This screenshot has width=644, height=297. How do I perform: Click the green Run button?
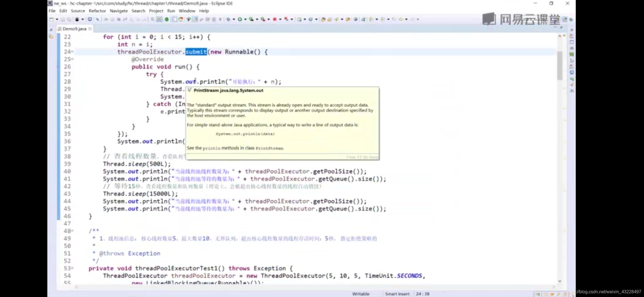pos(240,19)
